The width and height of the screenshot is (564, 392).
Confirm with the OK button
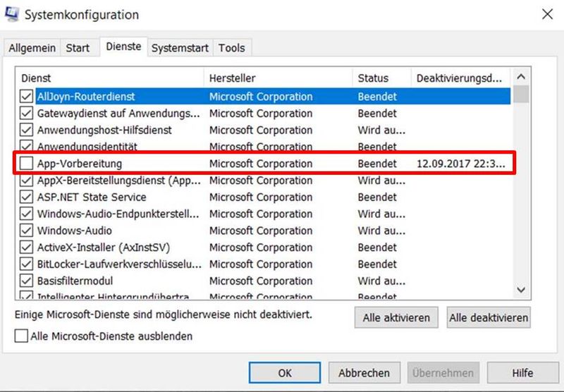tap(285, 373)
